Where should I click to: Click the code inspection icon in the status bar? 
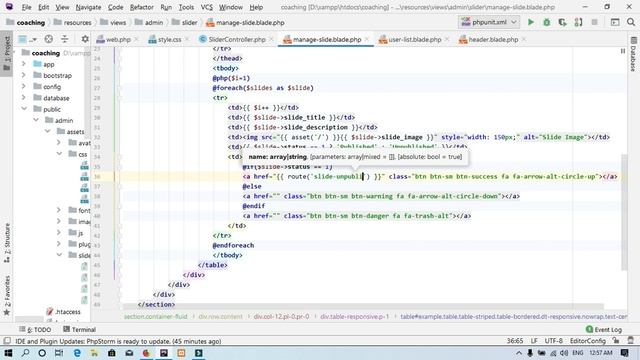point(631,341)
